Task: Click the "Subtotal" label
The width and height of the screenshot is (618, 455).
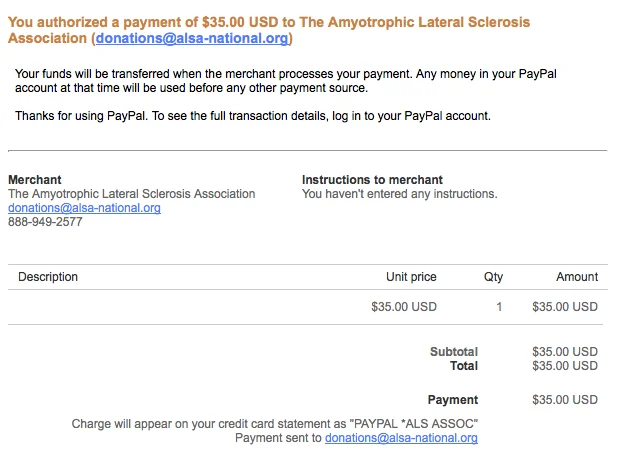Action: (454, 352)
